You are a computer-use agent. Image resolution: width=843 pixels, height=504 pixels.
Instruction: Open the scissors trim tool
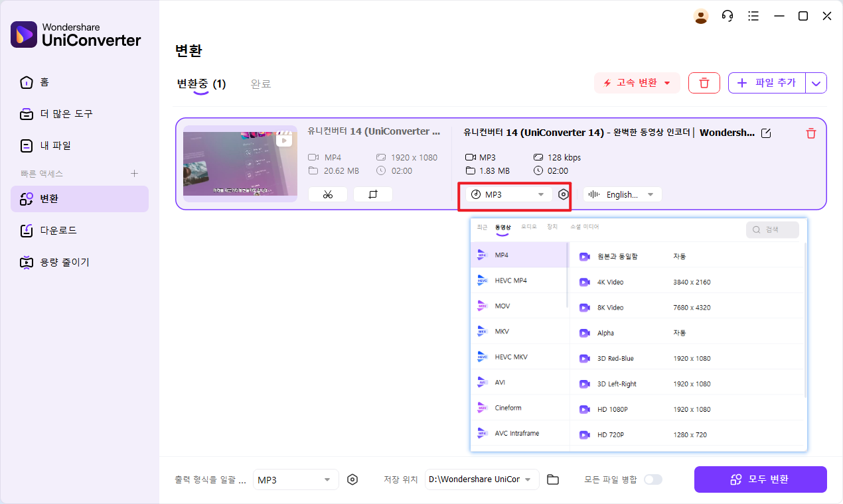tap(328, 194)
